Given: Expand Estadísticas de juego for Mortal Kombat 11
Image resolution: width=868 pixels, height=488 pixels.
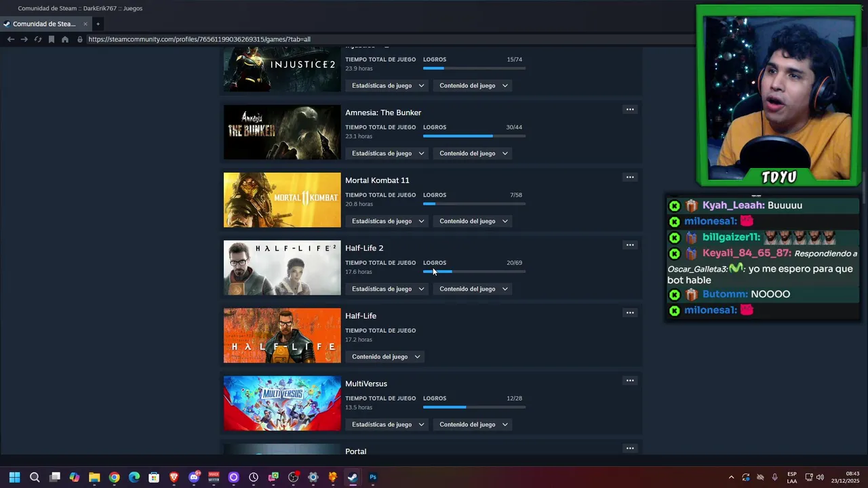Looking at the screenshot, I should click(387, 221).
